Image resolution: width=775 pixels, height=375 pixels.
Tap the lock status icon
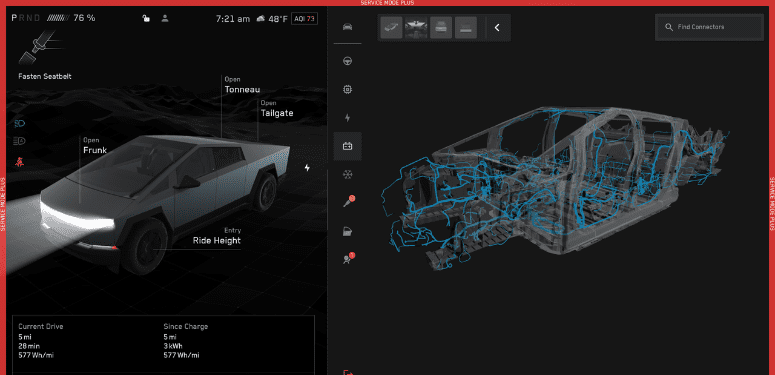pyautogui.click(x=146, y=18)
